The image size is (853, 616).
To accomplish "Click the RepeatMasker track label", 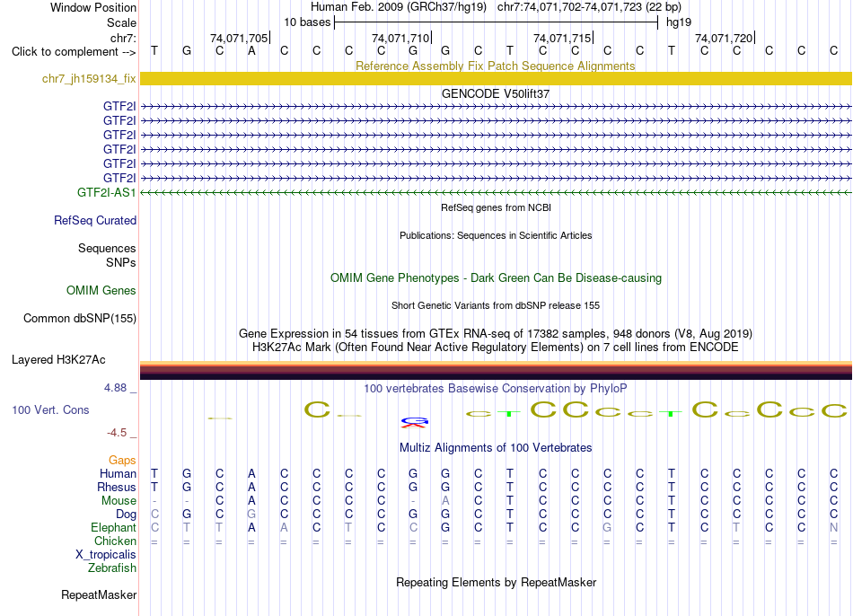I will click(x=99, y=594).
